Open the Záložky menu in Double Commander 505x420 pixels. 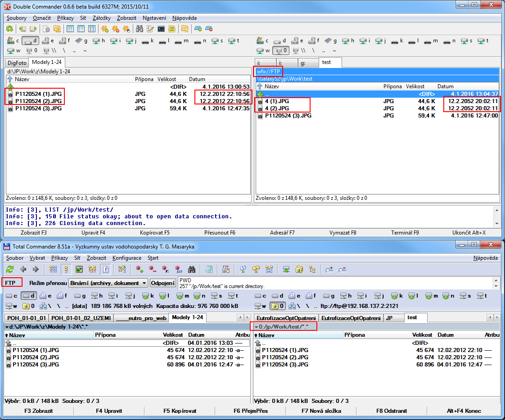pyautogui.click(x=101, y=18)
